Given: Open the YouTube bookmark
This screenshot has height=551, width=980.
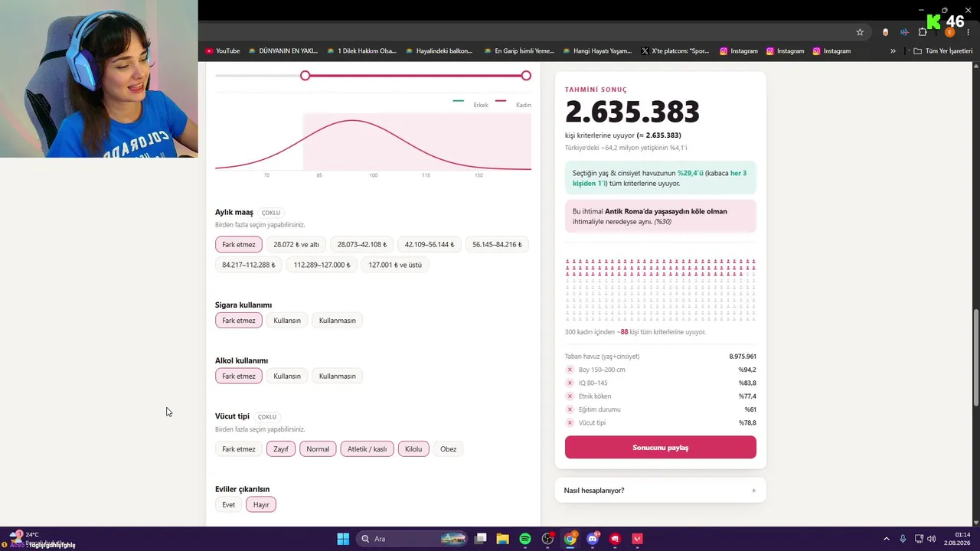Looking at the screenshot, I should coord(223,51).
